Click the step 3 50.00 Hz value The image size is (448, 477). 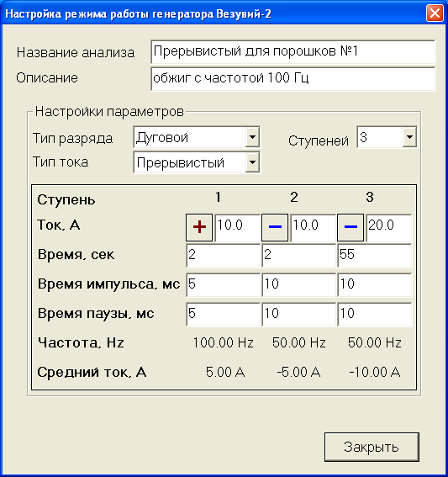tap(375, 342)
